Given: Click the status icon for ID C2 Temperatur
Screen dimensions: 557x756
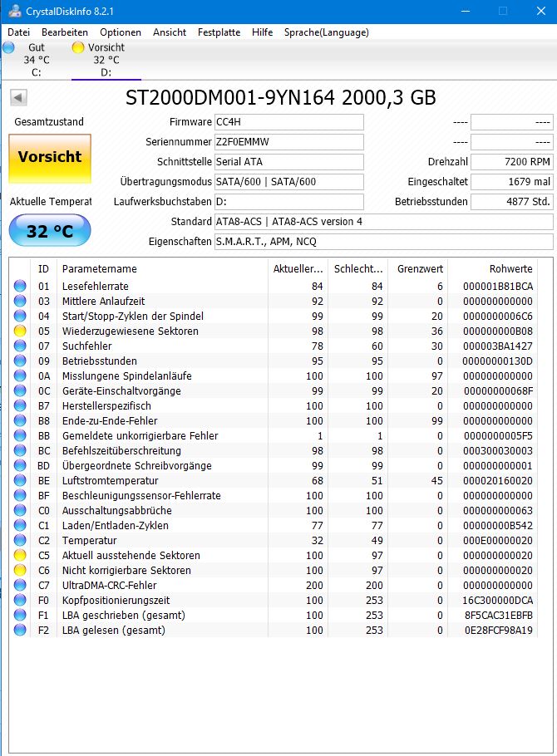Looking at the screenshot, I should [20, 540].
